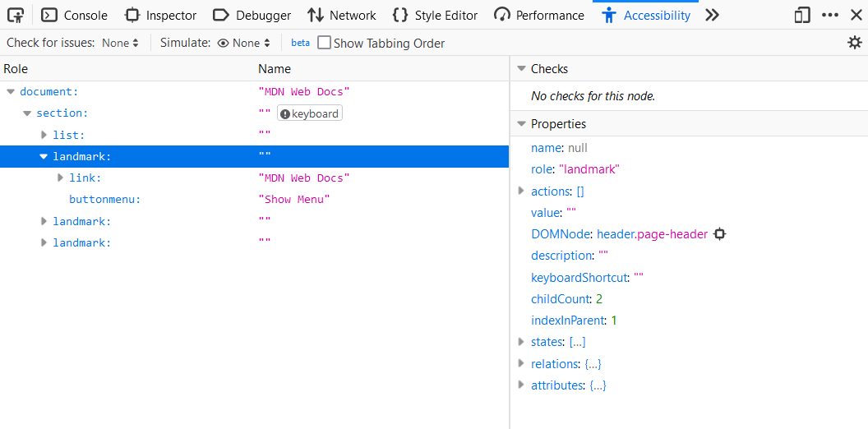
Task: Show more tools chevron overflow
Action: click(x=712, y=15)
